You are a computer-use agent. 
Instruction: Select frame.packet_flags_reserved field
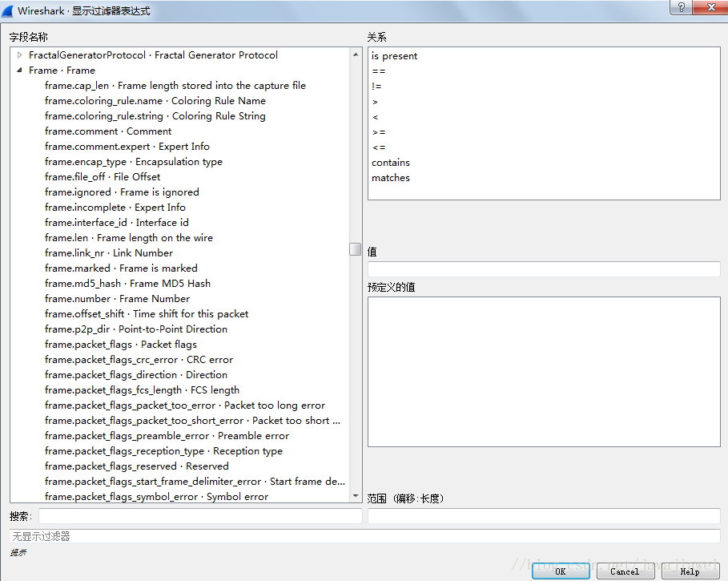pyautogui.click(x=136, y=466)
